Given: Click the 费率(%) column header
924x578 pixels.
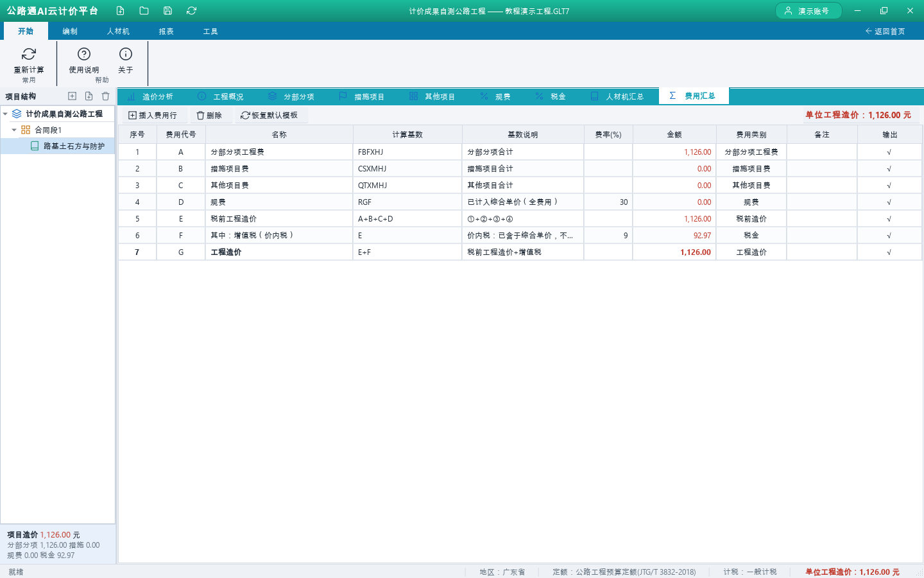Looking at the screenshot, I should pyautogui.click(x=608, y=135).
